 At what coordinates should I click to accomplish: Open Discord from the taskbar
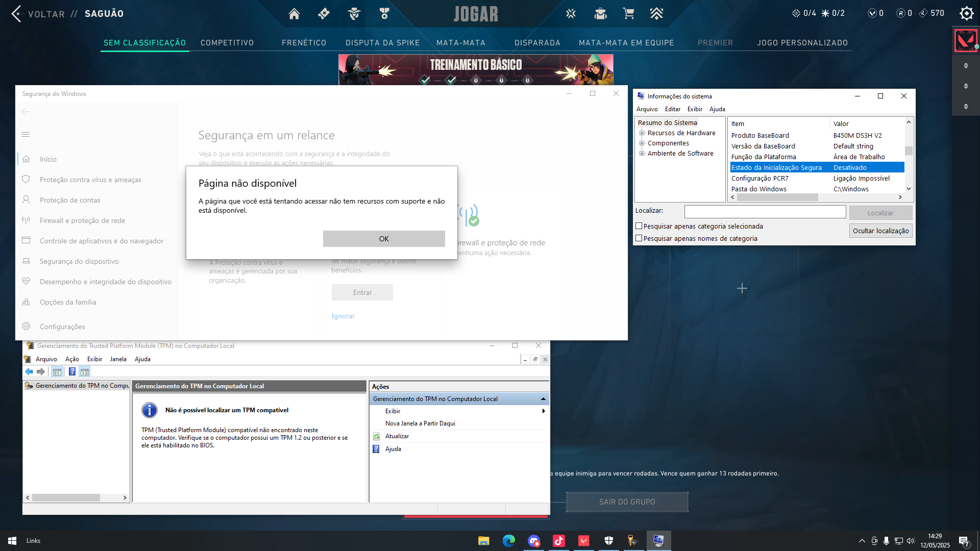point(533,541)
